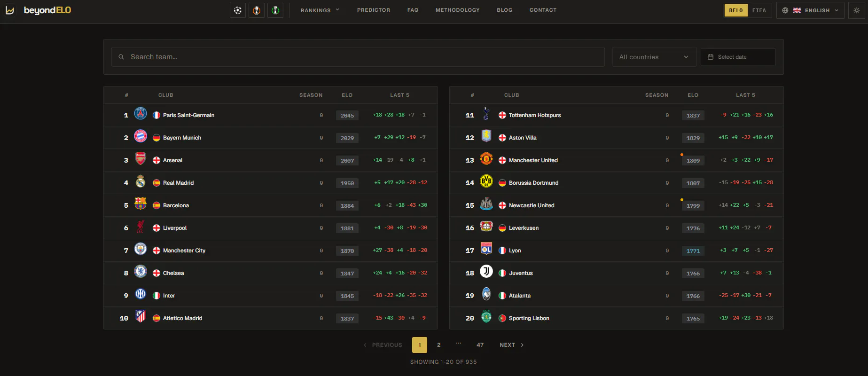Open the FAQ page
Image resolution: width=868 pixels, height=376 pixels.
point(413,10)
